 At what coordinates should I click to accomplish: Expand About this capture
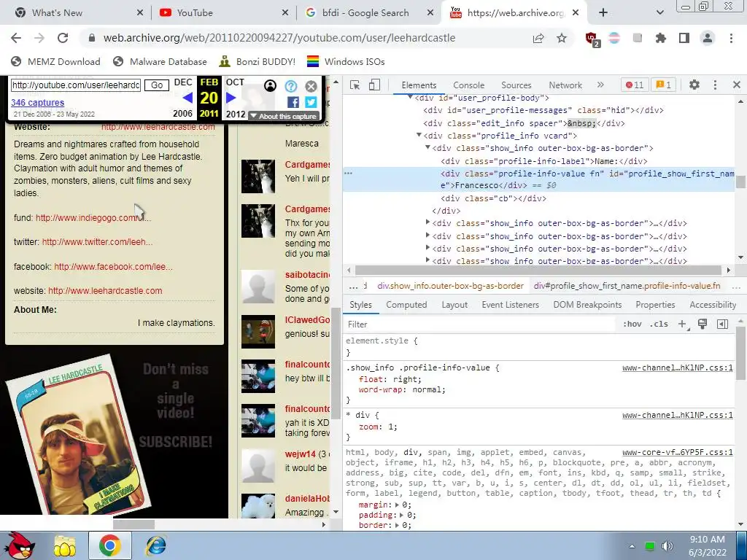pyautogui.click(x=284, y=116)
